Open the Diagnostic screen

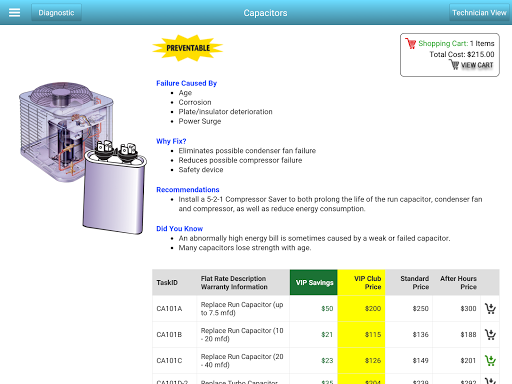point(56,13)
